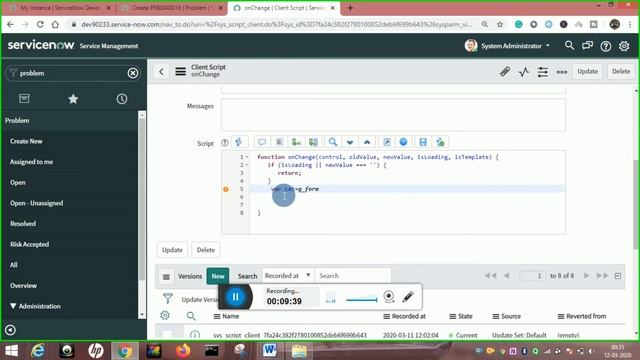
Task: Click the New button in Versions list
Action: (x=218, y=276)
